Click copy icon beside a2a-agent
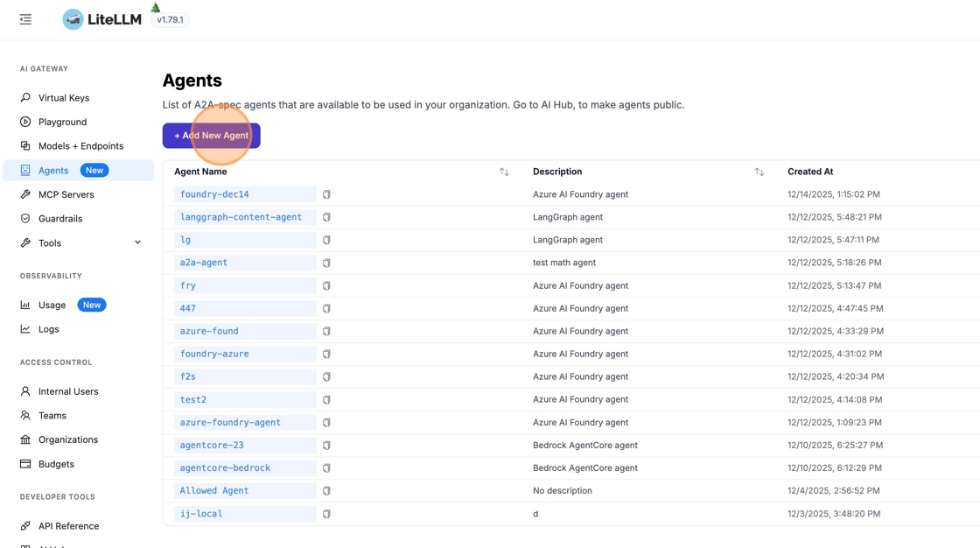This screenshot has height=548, width=980. (x=326, y=263)
